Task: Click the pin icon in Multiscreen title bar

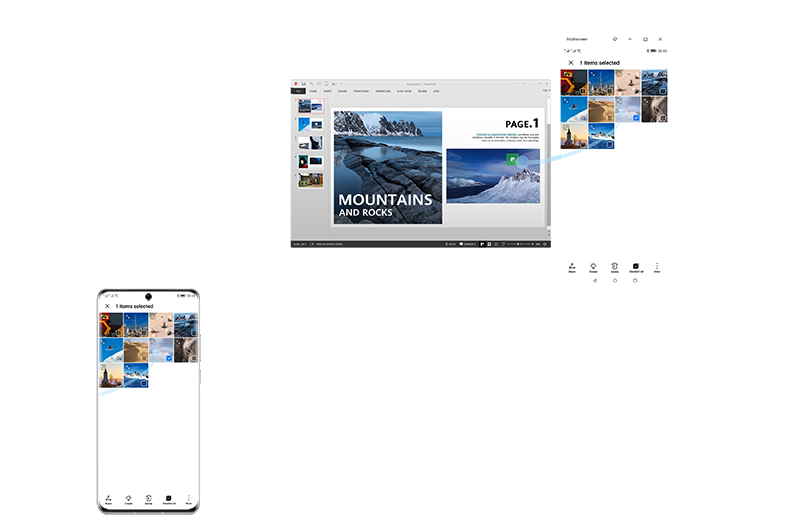Action: pos(615,39)
